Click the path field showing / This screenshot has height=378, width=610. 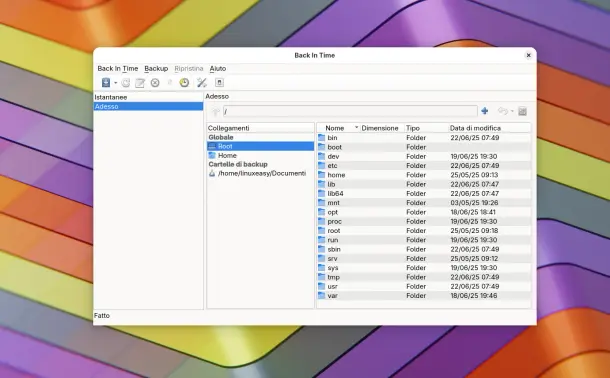point(350,111)
